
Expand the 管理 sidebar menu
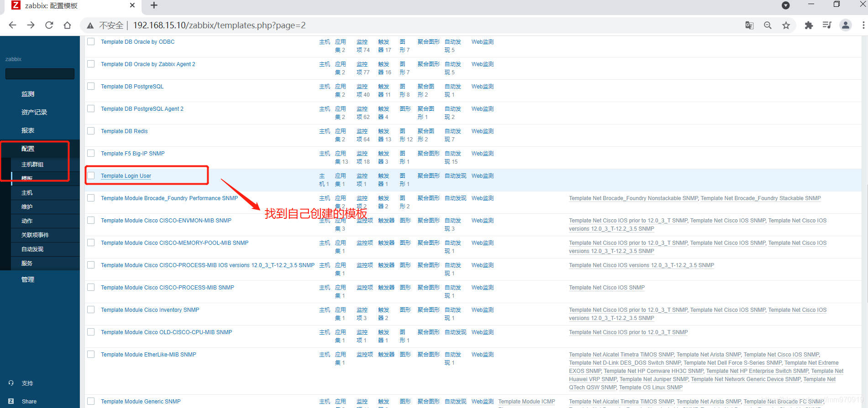[x=28, y=279]
